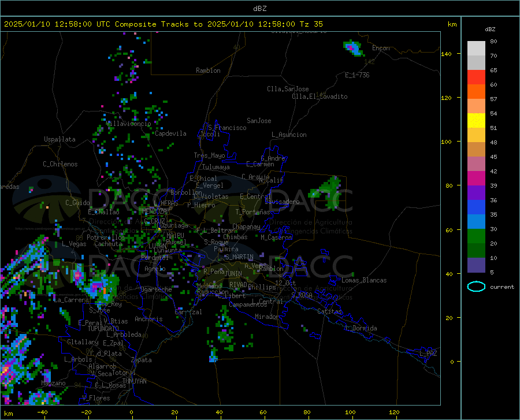Click the red 60 dBZ legend swatch
Screen dimensions: 520x420
[476, 77]
